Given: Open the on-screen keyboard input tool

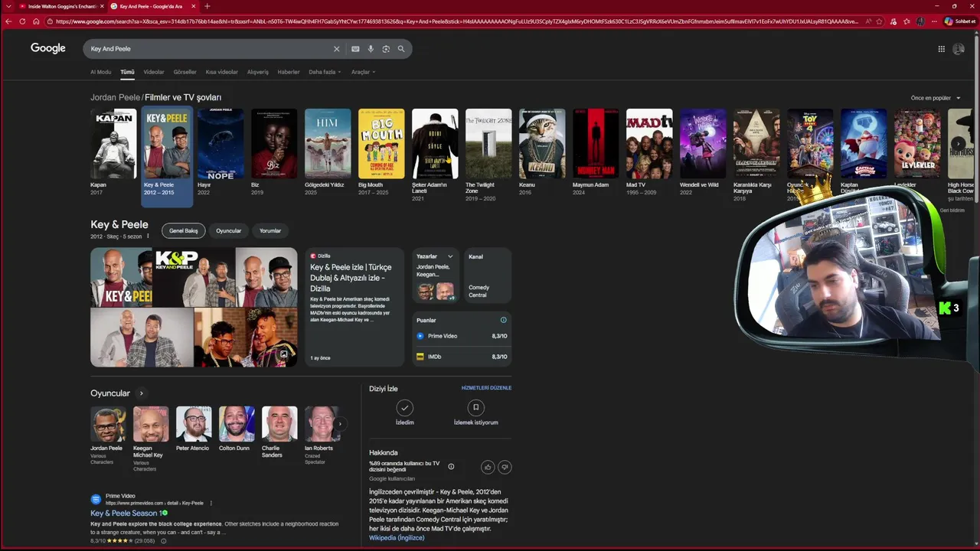Looking at the screenshot, I should click(x=355, y=49).
